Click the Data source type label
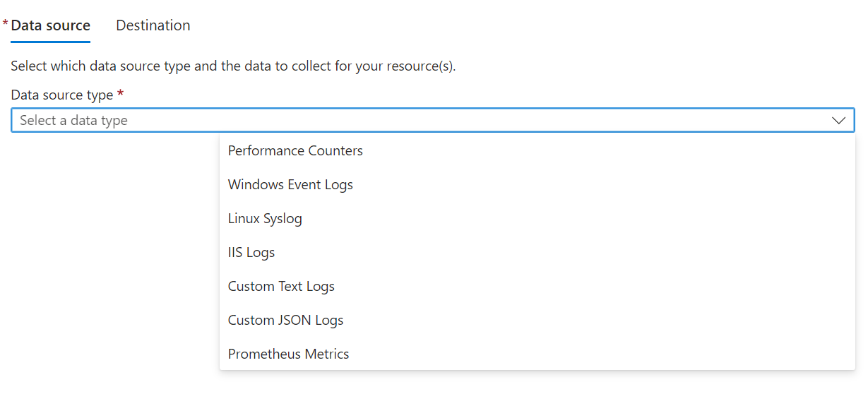This screenshot has height=418, width=868. click(61, 94)
